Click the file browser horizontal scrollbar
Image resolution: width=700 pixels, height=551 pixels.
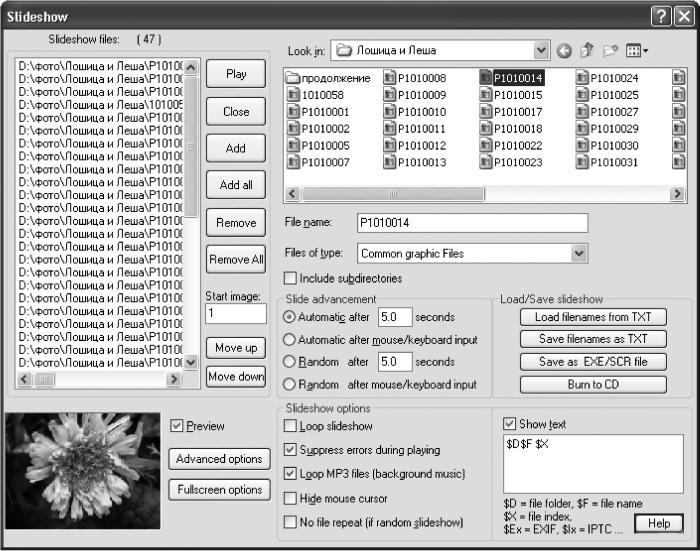point(484,193)
